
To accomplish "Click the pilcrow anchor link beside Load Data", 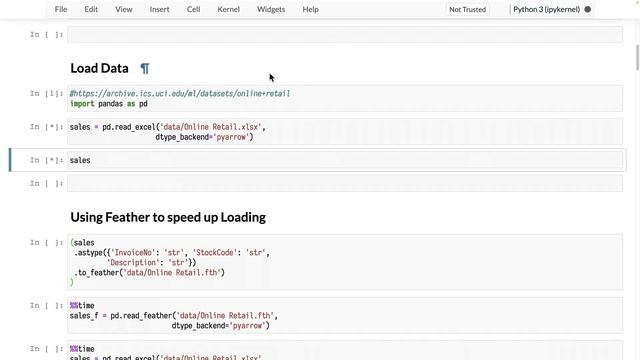I will [144, 68].
